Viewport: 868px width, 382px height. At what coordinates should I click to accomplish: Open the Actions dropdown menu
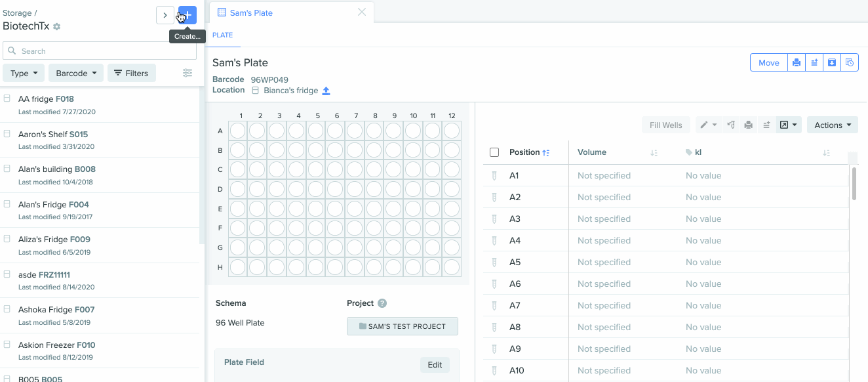coord(833,125)
